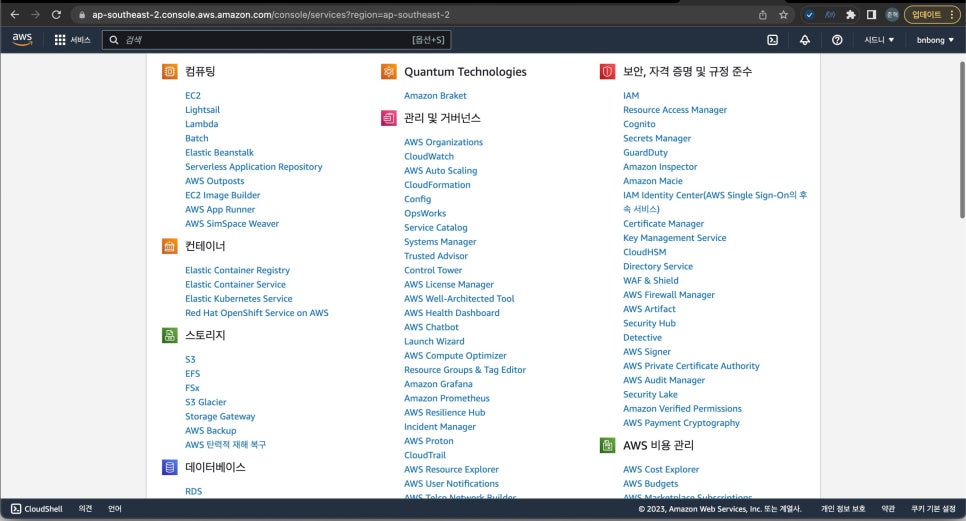
Task: Open the Sydney region dropdown
Action: click(x=879, y=40)
